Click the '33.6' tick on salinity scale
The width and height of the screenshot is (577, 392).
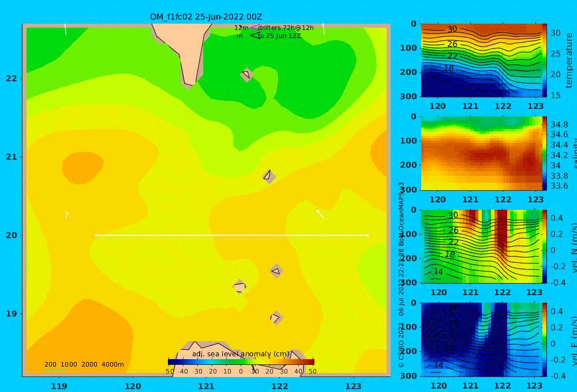point(559,186)
